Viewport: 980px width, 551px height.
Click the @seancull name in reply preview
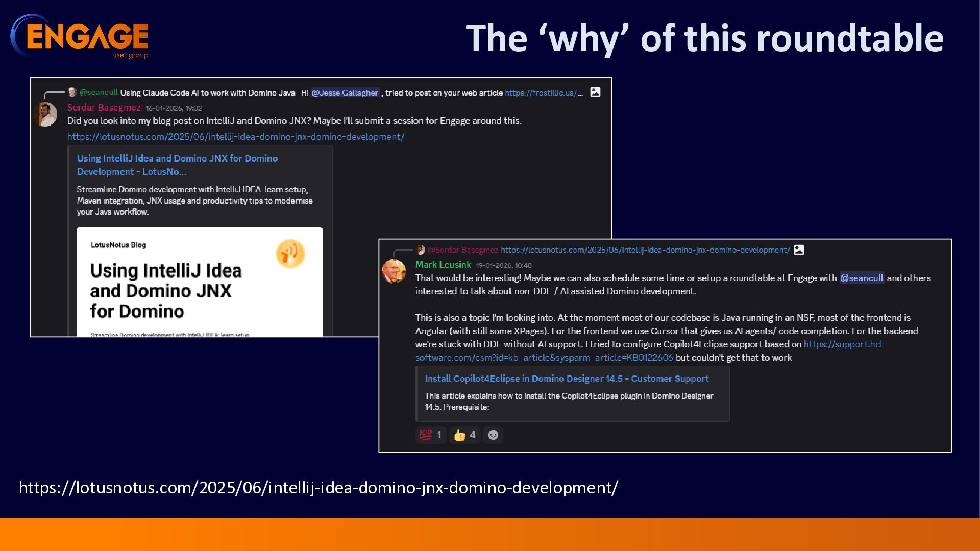point(99,92)
